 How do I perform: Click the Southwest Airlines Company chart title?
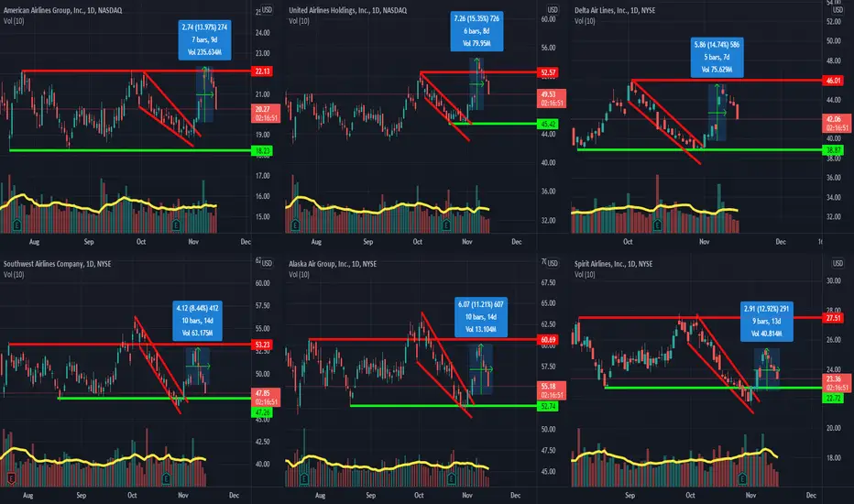pyautogui.click(x=57, y=264)
